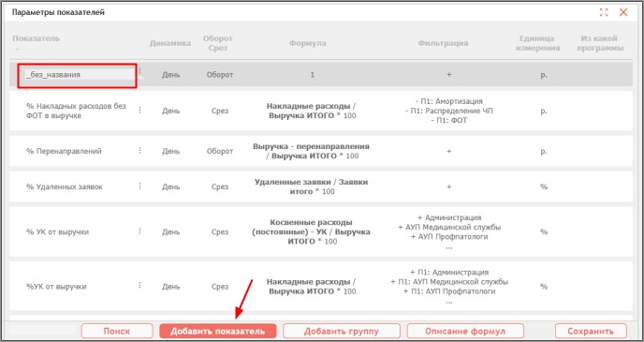
Task: Add filter via plus in _без_названия row
Action: coord(449,75)
